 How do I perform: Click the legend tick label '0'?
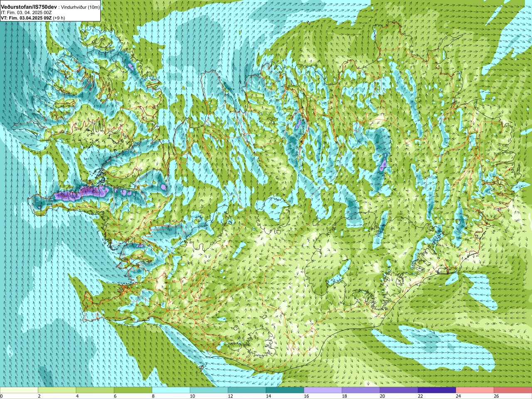pyautogui.click(x=1, y=396)
